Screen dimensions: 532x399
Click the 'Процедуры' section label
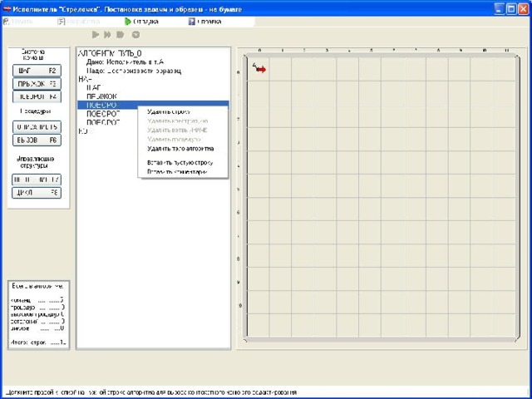[36, 111]
